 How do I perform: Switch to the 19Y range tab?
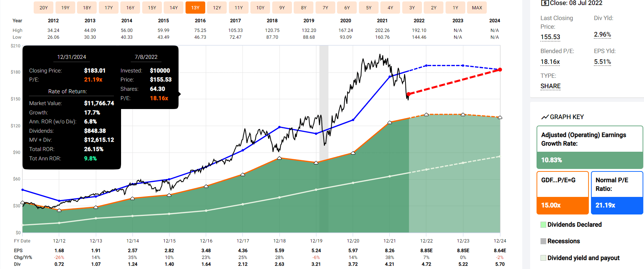[x=65, y=8]
